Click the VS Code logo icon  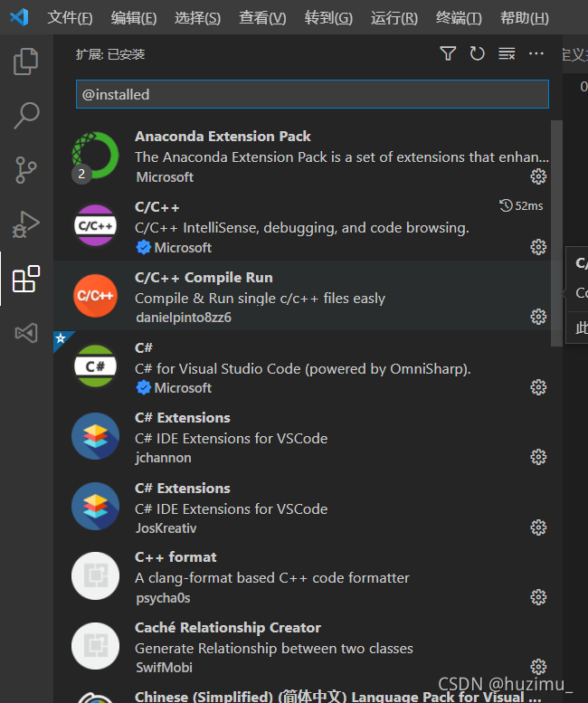click(19, 17)
